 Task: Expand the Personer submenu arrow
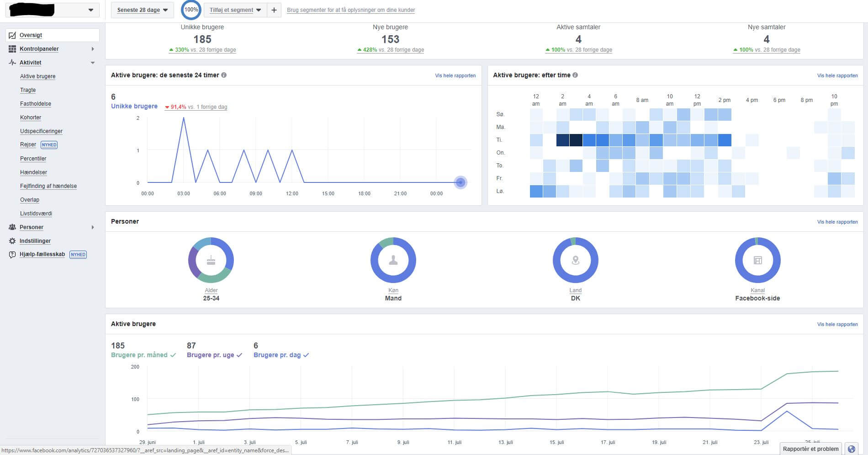93,227
